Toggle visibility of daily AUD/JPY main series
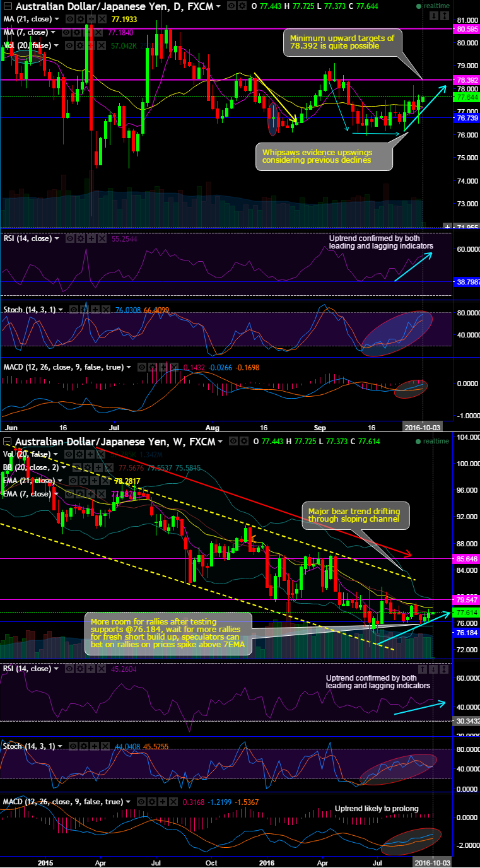480x868 pixels. click(x=232, y=6)
